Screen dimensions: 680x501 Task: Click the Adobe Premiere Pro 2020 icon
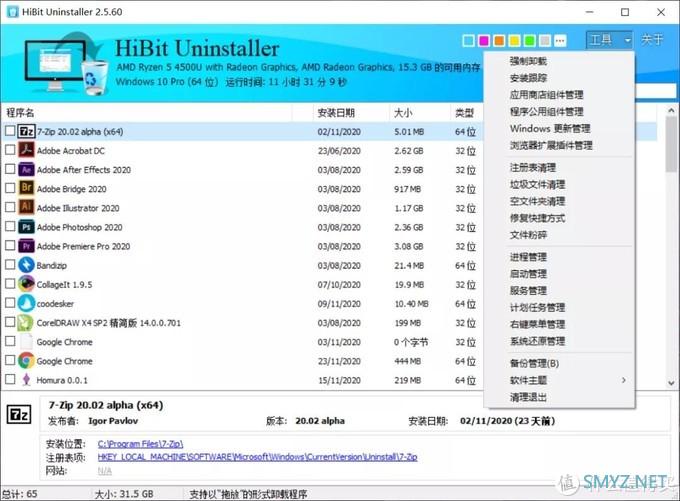point(26,246)
